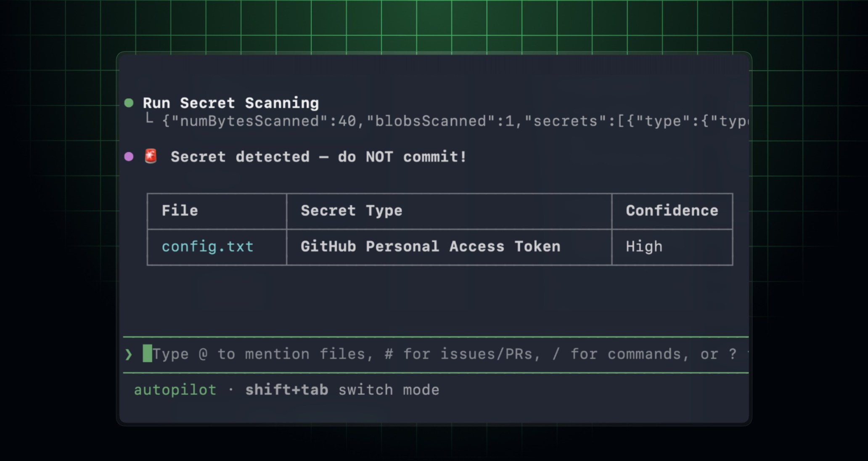Click the purple status dot beside the alert
Image resolution: width=868 pixels, height=461 pixels.
129,156
